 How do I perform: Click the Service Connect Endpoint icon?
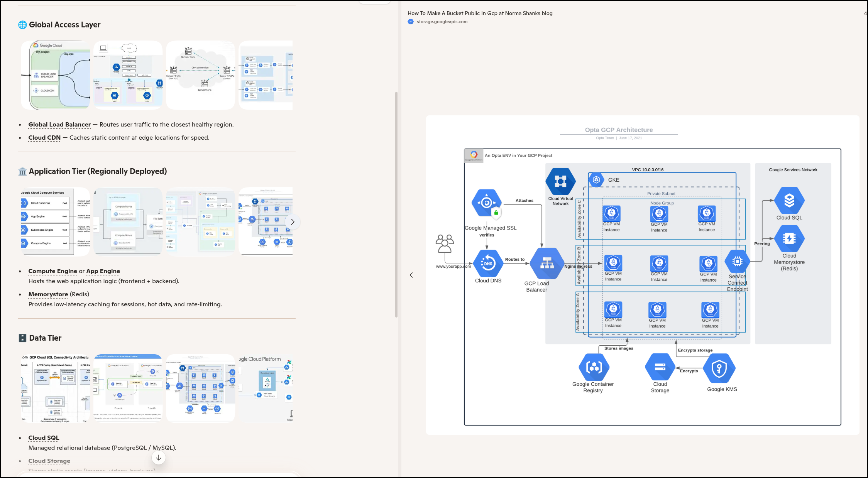pyautogui.click(x=737, y=262)
